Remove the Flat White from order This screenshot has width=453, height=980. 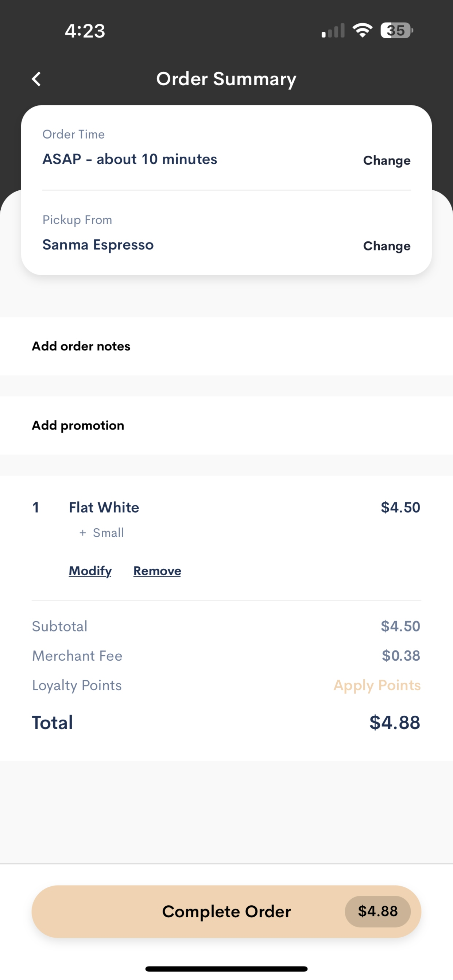coord(157,571)
